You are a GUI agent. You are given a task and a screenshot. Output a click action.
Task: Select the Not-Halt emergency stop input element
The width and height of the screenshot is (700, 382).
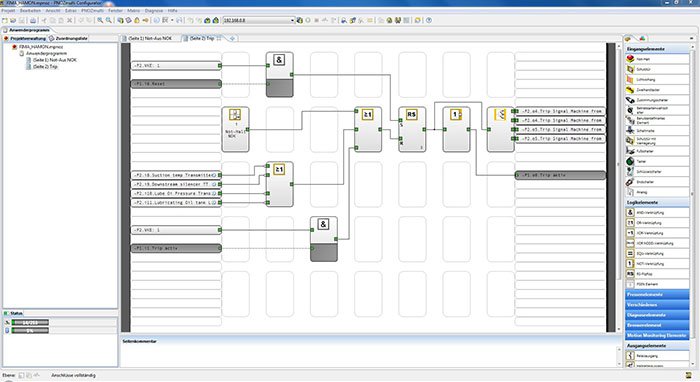657,59
